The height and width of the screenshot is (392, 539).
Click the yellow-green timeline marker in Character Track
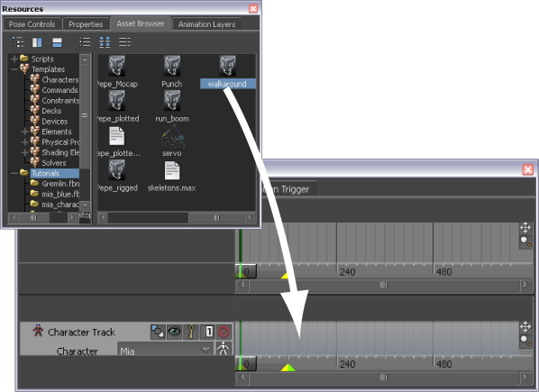[288, 368]
